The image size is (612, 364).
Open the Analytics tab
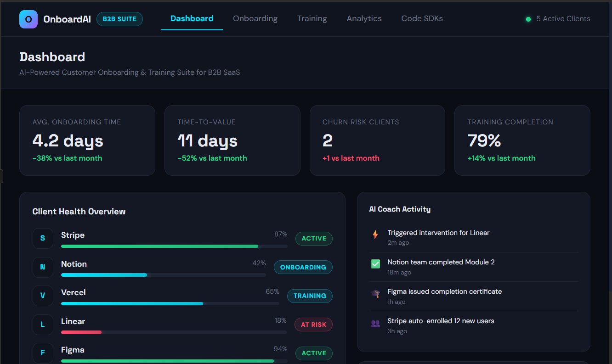pos(364,19)
